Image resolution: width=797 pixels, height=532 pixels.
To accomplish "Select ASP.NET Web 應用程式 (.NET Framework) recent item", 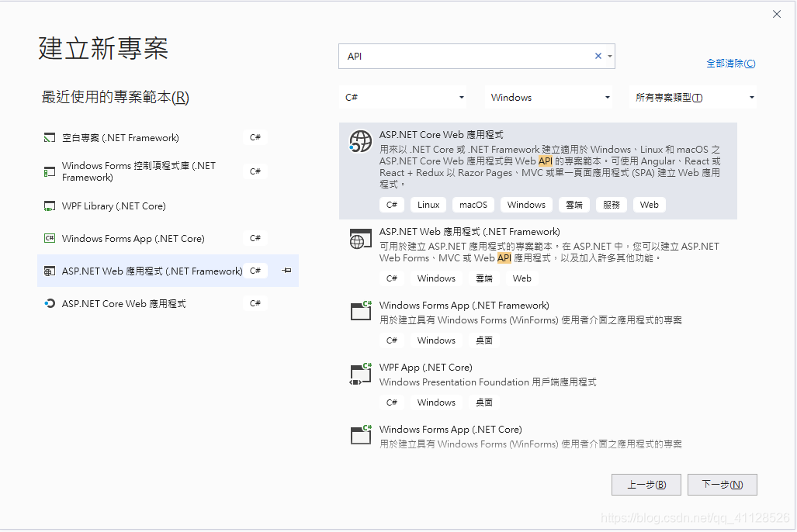I will click(168, 271).
